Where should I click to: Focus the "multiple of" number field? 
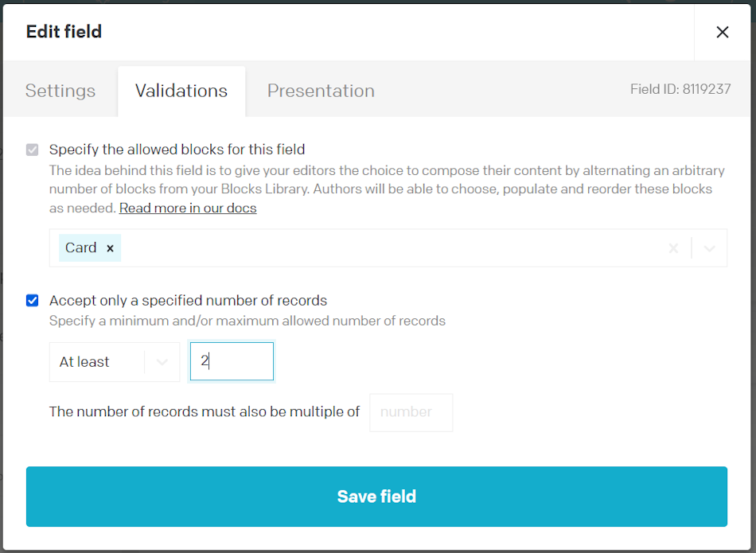[411, 412]
